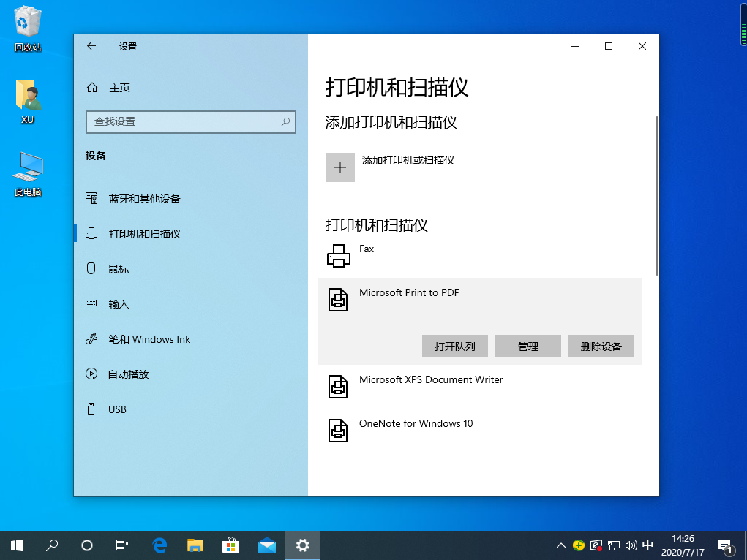Click the plus icon to add a printer
747x560 pixels.
tap(340, 167)
